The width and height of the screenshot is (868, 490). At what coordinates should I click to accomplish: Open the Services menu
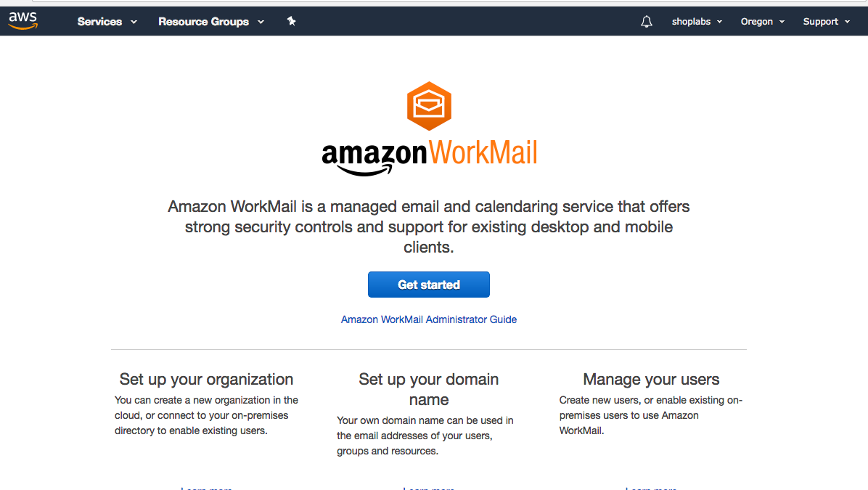[x=99, y=22]
